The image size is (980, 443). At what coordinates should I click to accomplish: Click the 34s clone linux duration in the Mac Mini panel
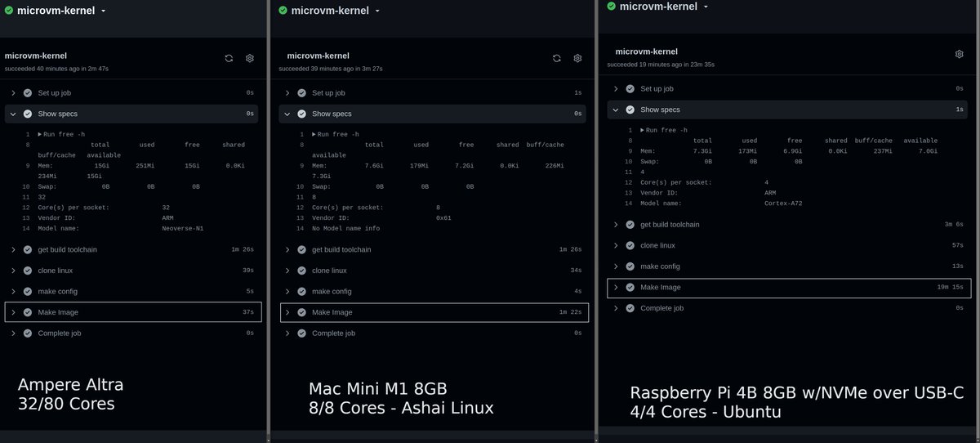(x=576, y=271)
